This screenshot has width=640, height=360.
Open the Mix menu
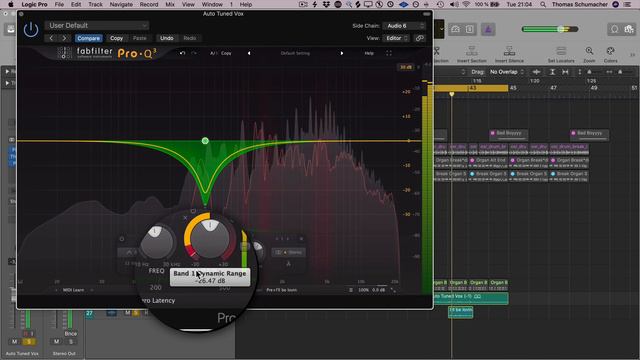coord(170,4)
